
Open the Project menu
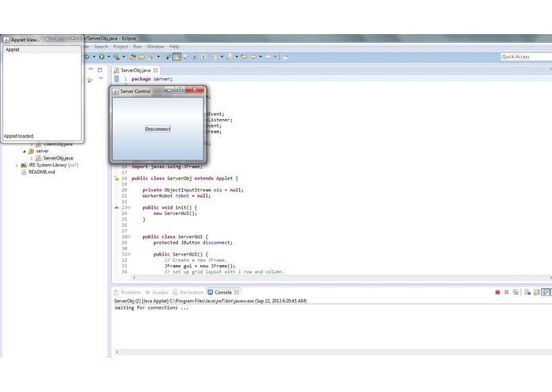coord(121,46)
